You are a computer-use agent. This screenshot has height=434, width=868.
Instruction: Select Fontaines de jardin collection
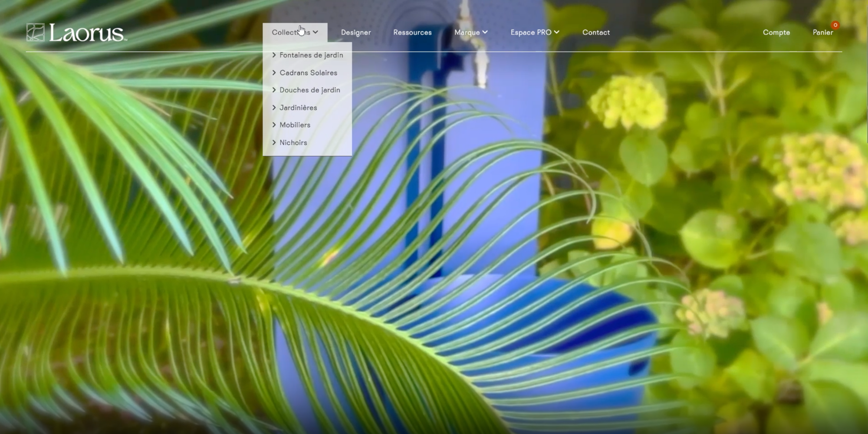point(307,55)
